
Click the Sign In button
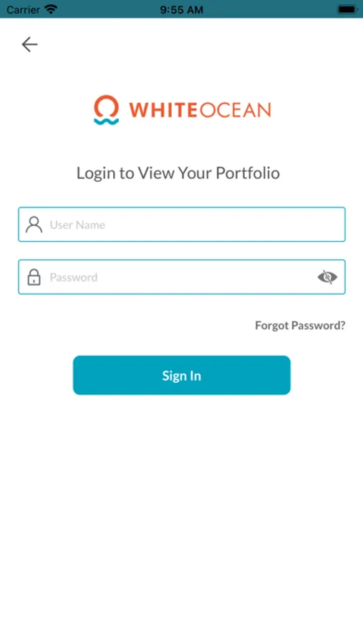(x=182, y=376)
